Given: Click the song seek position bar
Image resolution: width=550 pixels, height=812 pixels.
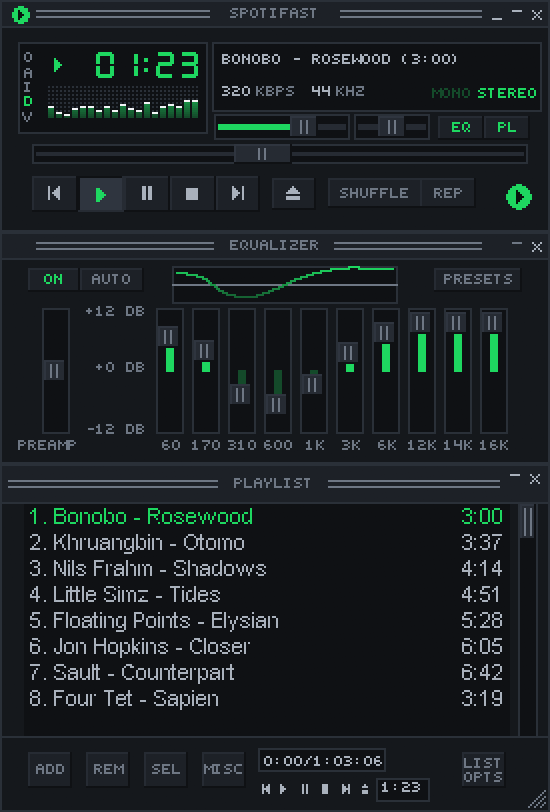Looking at the screenshot, I should 280,154.
